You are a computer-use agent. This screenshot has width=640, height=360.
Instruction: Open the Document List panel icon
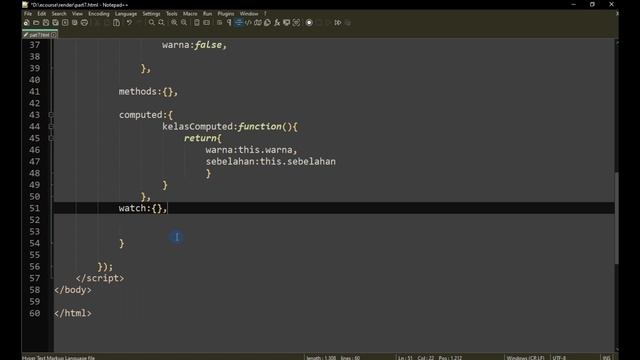(267, 23)
